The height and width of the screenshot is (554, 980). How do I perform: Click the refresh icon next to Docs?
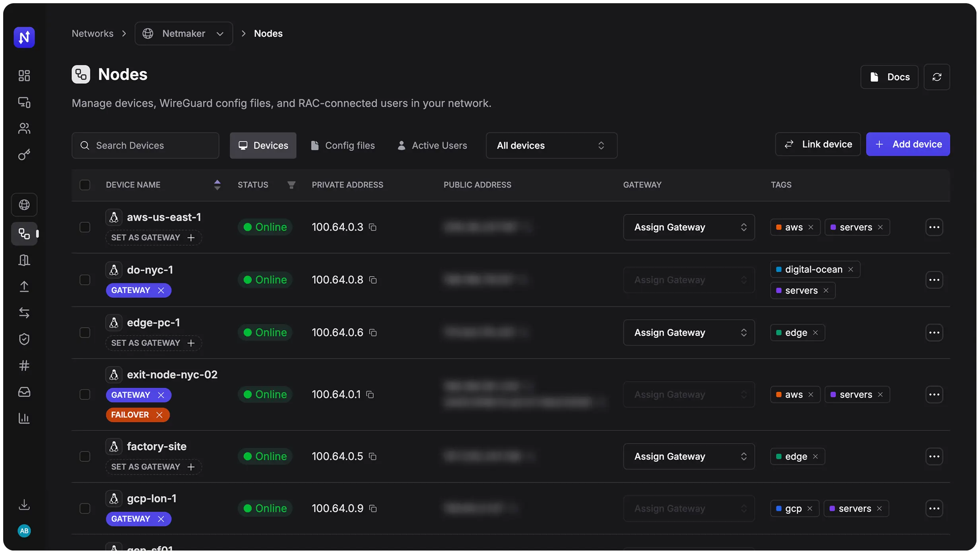pos(936,77)
